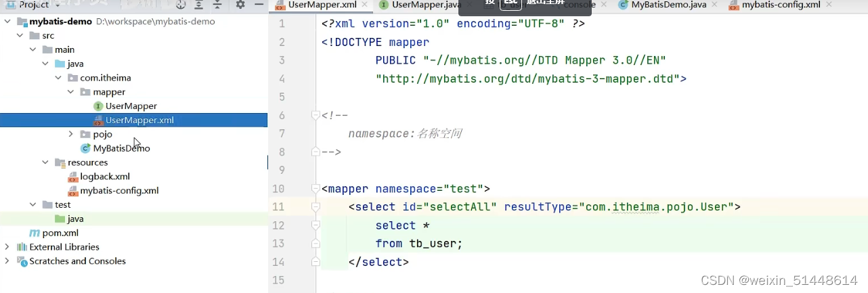Fold the comment block at line 6

click(315, 116)
